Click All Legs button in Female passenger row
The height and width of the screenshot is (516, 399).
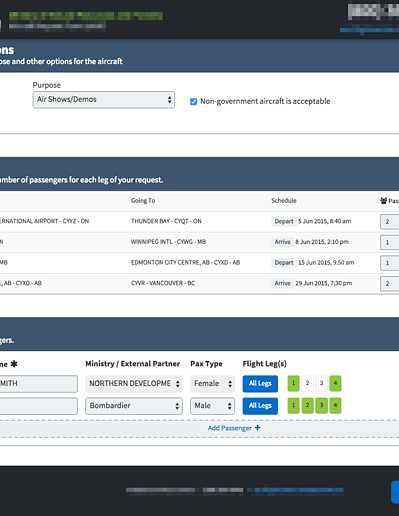click(260, 384)
